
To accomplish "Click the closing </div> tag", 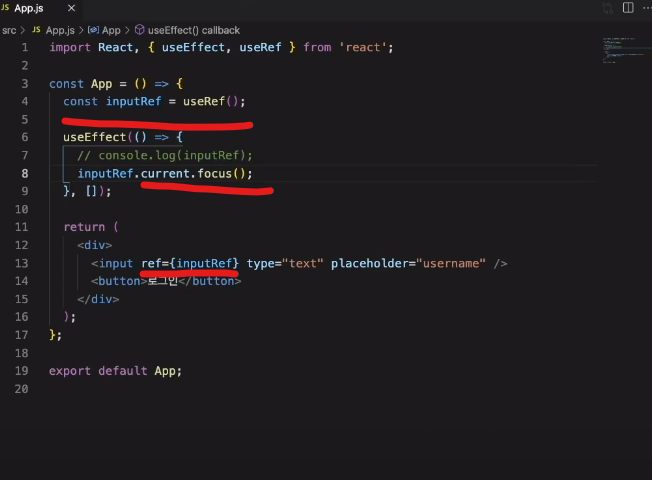I will tap(98, 299).
